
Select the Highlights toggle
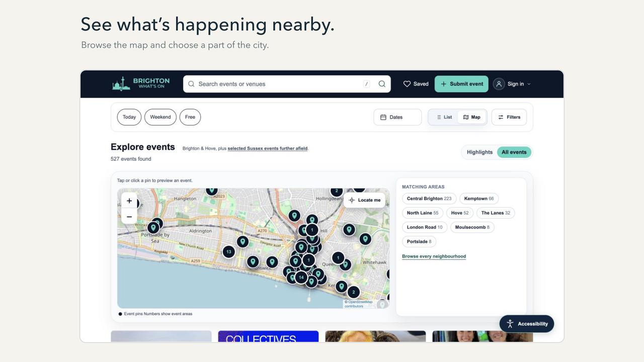pyautogui.click(x=479, y=152)
